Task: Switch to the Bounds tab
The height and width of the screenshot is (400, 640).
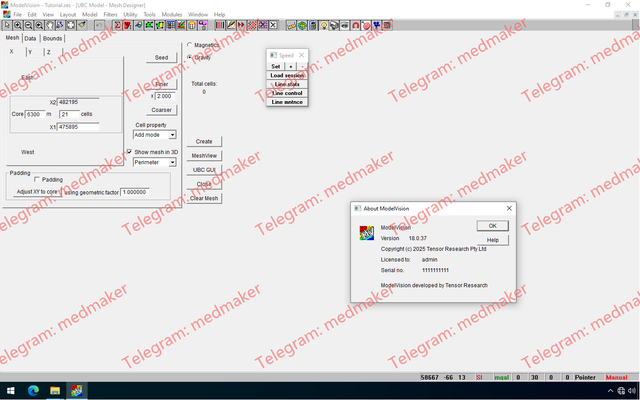Action: click(x=52, y=38)
